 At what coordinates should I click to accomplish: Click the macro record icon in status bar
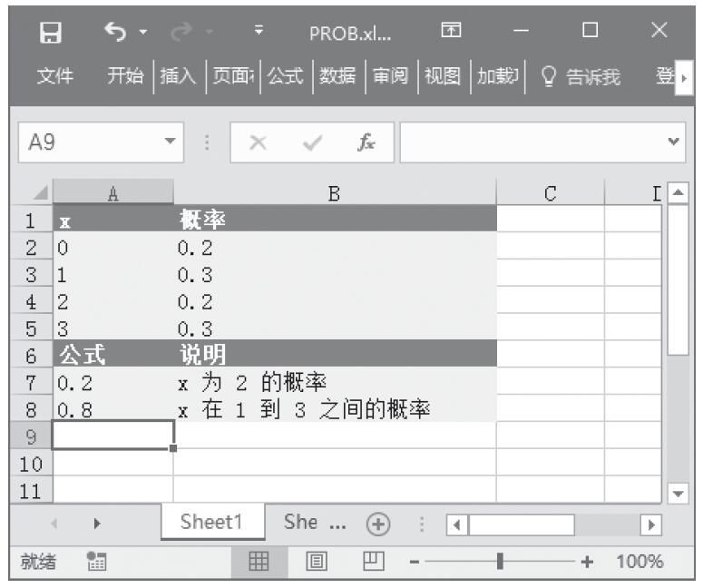(93, 562)
